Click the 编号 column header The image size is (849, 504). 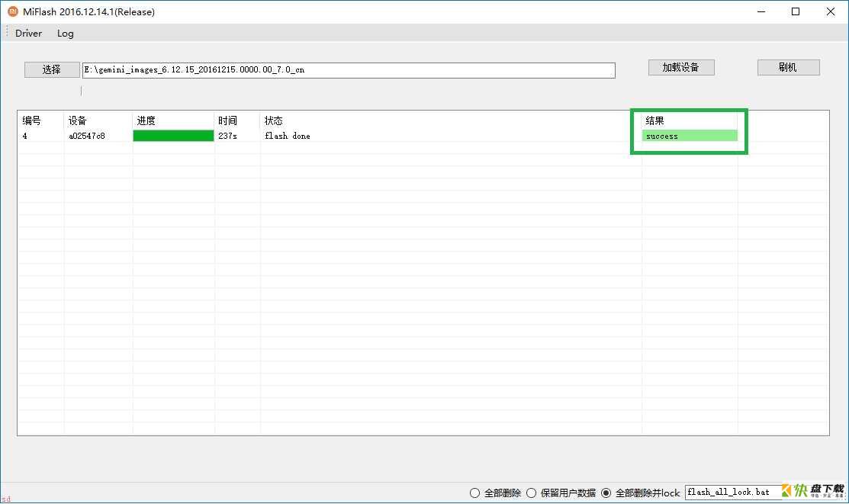(x=31, y=120)
